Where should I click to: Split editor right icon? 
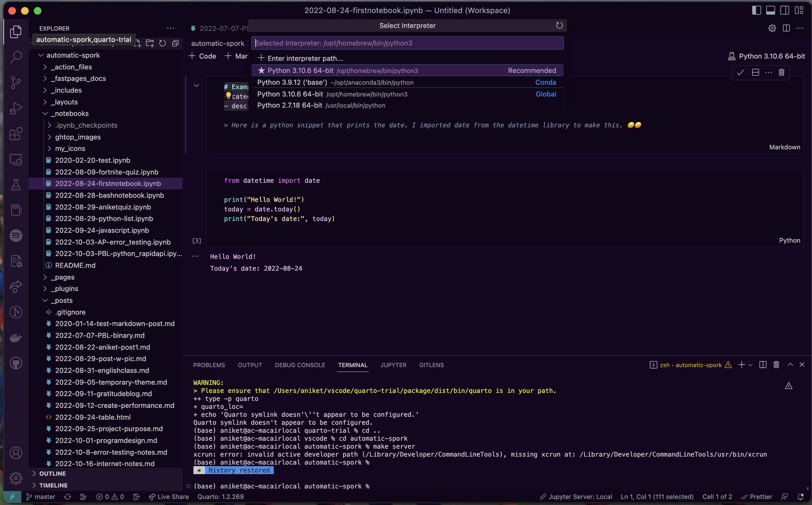tap(786, 28)
